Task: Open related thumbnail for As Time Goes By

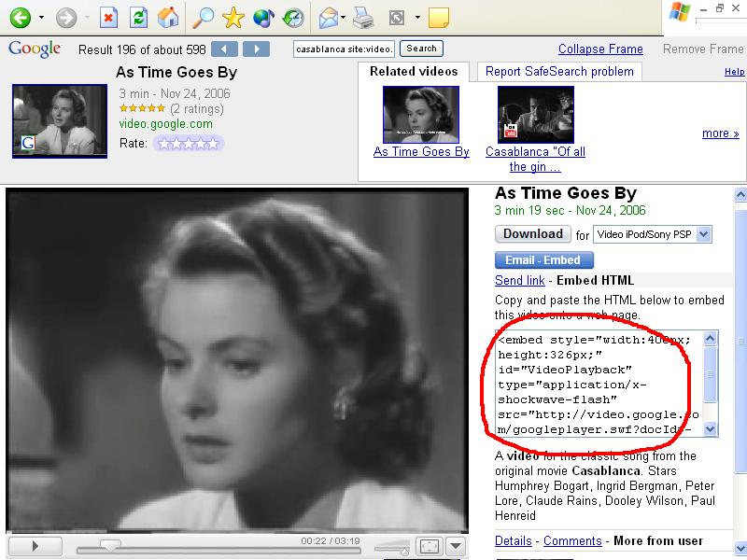Action: pyautogui.click(x=421, y=114)
